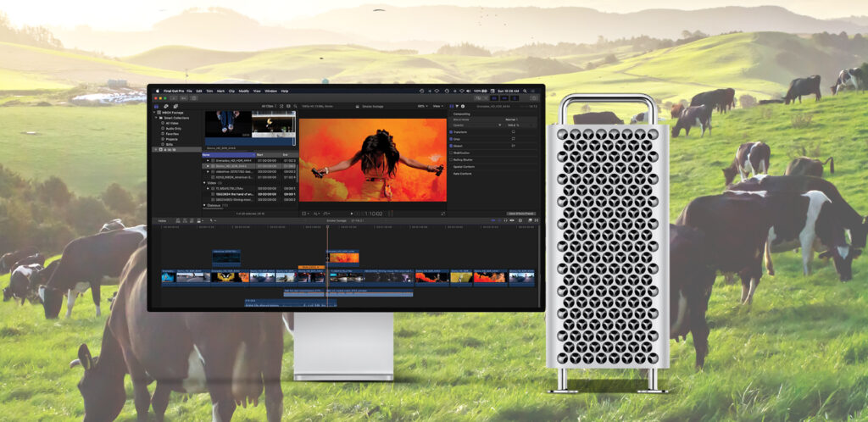Disable the Distort checkbox
Image resolution: width=868 pixels, height=422 pixels.
coord(451,146)
